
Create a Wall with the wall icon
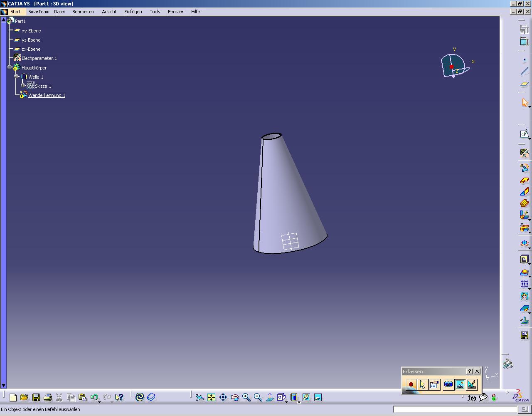coord(525,180)
